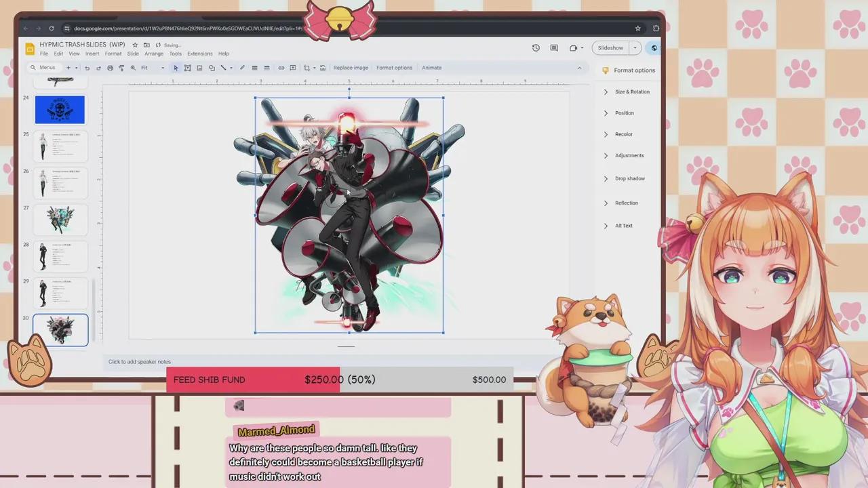
Task: Click the Format options toolbar button
Action: [394, 68]
